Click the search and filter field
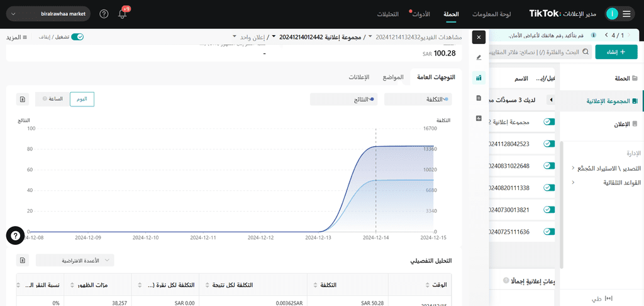 540,52
